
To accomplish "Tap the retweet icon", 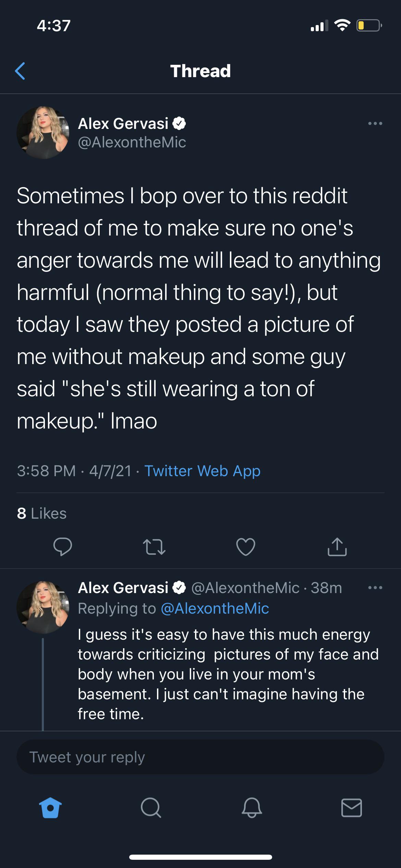I will click(x=154, y=547).
